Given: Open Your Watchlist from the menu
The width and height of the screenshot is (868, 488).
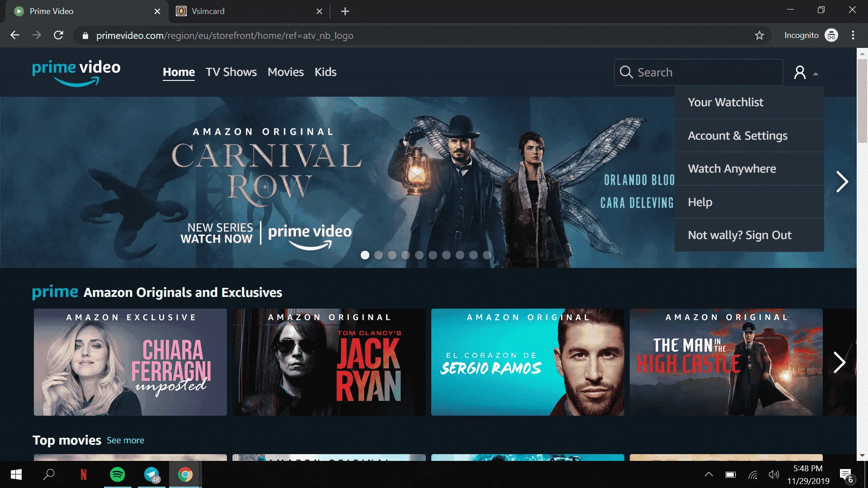Looking at the screenshot, I should 749,103.
